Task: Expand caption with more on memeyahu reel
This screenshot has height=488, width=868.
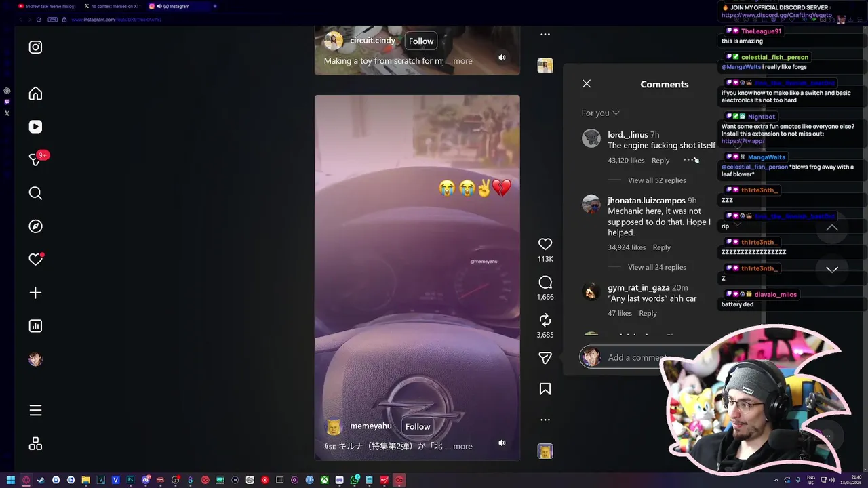Action: coord(462,446)
